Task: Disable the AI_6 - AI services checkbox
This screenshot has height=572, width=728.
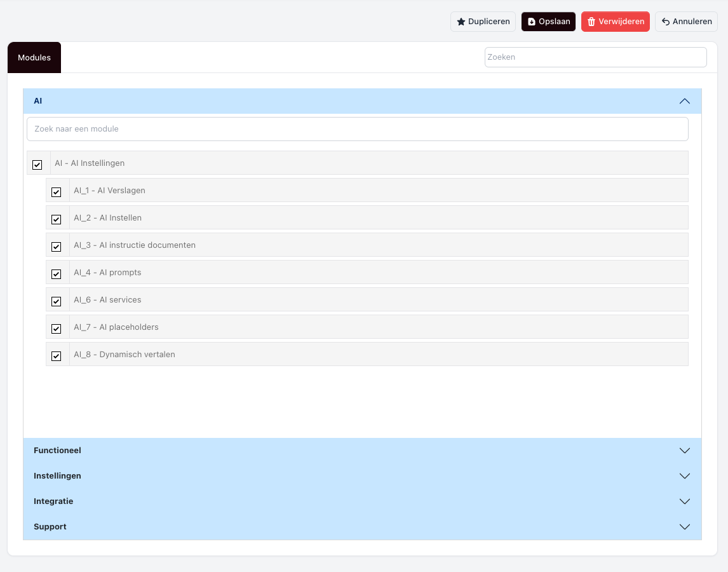Action: pos(56,302)
